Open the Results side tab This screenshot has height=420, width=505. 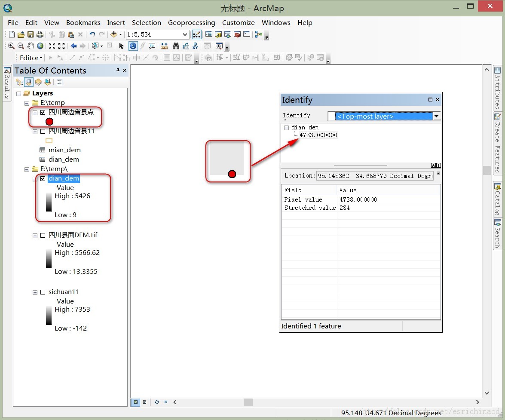[7, 83]
